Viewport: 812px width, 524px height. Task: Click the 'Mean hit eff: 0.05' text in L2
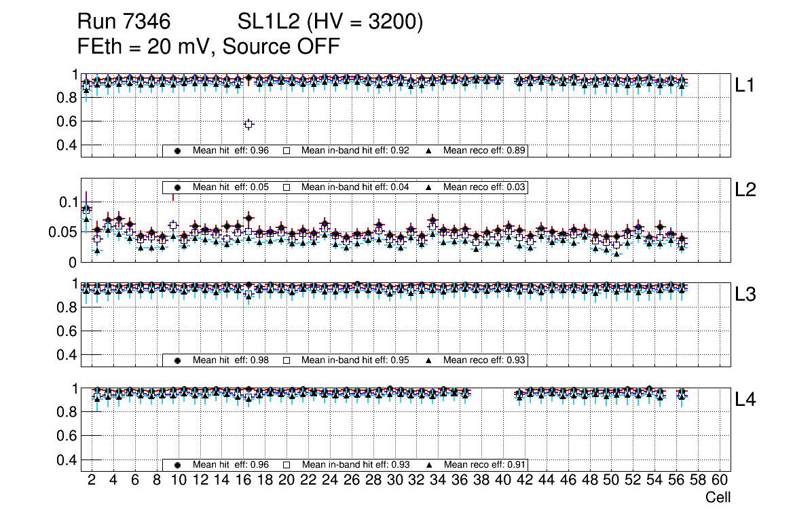[x=231, y=187]
